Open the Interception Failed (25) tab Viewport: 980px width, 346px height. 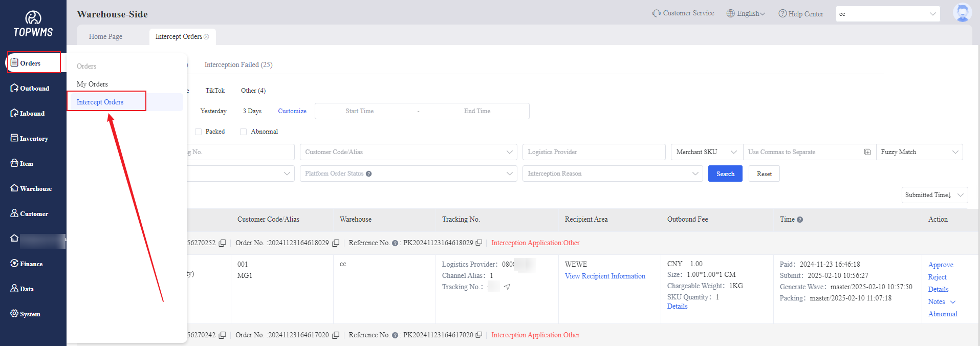coord(238,65)
